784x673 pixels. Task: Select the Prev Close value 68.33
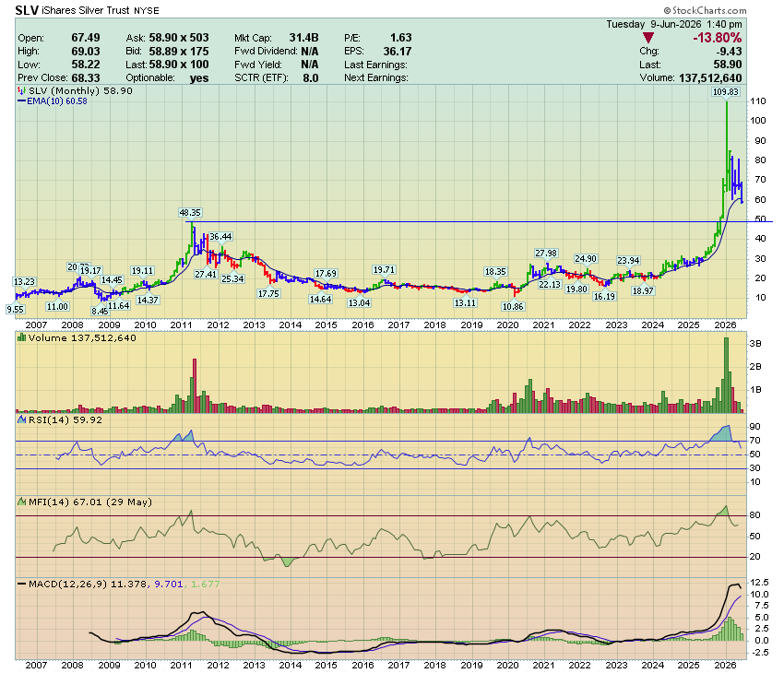(86, 78)
